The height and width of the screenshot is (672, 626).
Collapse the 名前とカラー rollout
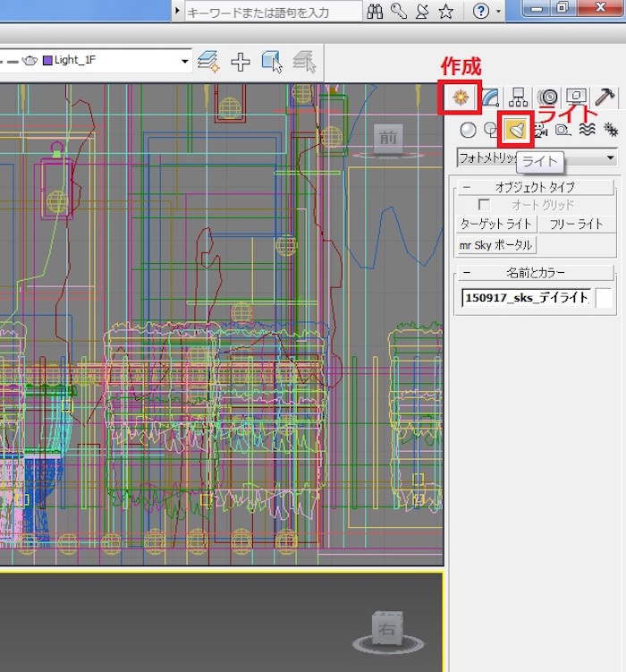point(535,273)
